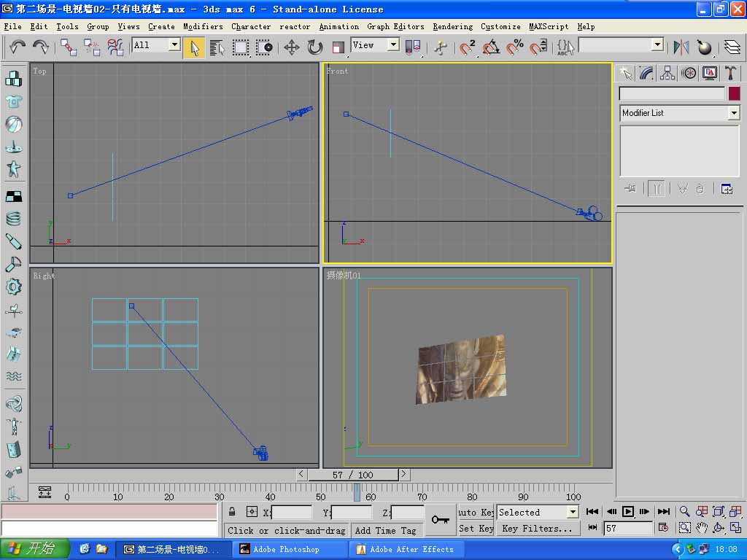Click the time slider's right arrow
The image size is (747, 560).
click(404, 474)
